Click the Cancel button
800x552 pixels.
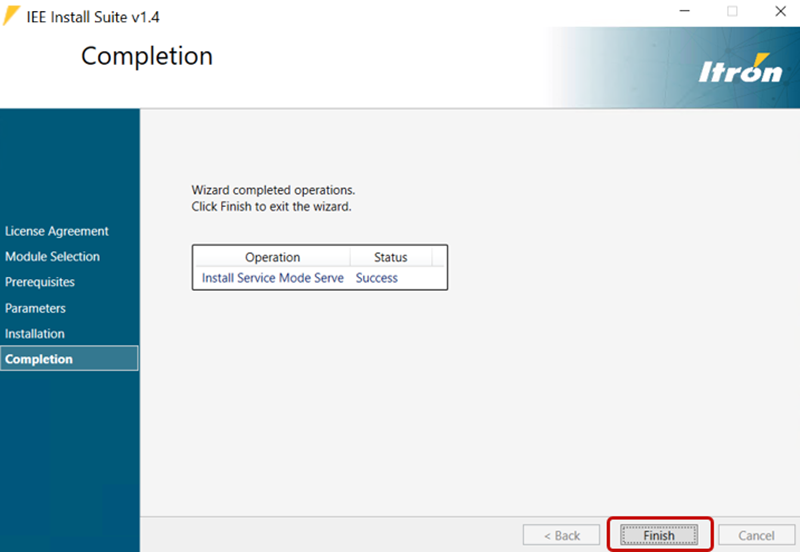(756, 535)
